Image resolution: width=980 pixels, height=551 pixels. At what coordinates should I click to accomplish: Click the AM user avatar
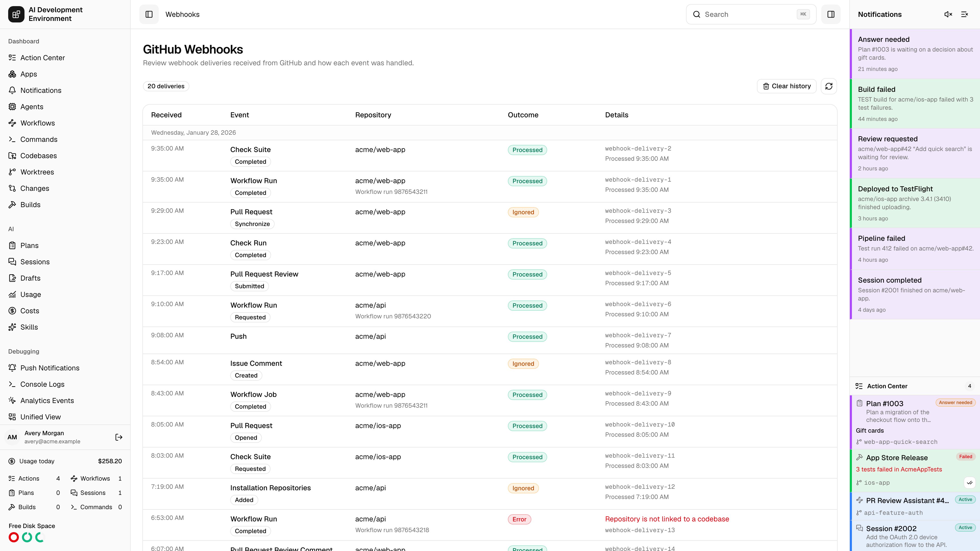tap(12, 437)
